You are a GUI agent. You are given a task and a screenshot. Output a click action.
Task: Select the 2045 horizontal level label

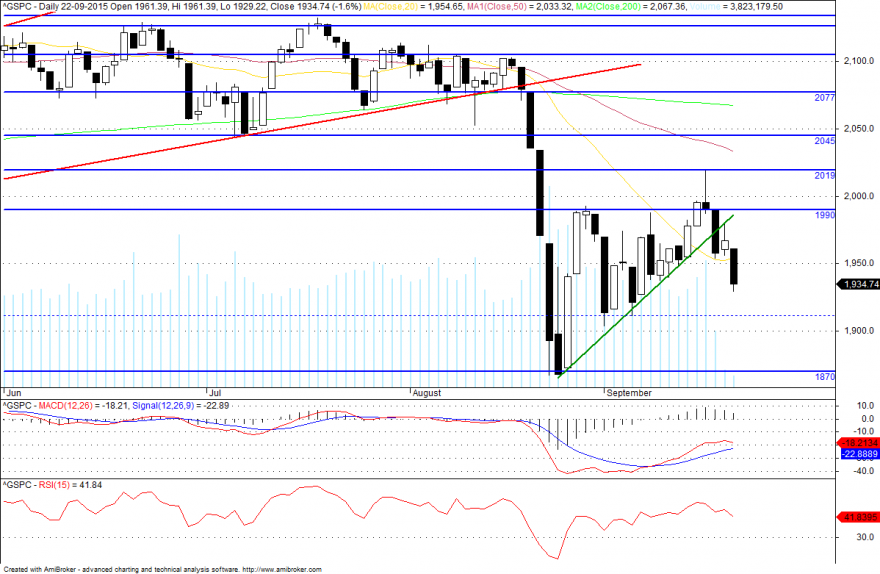click(824, 141)
